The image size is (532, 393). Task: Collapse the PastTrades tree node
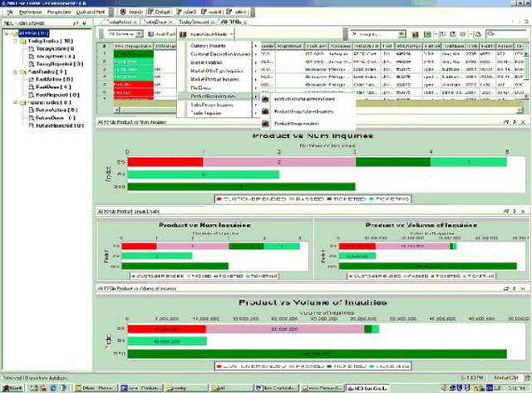[x=15, y=72]
